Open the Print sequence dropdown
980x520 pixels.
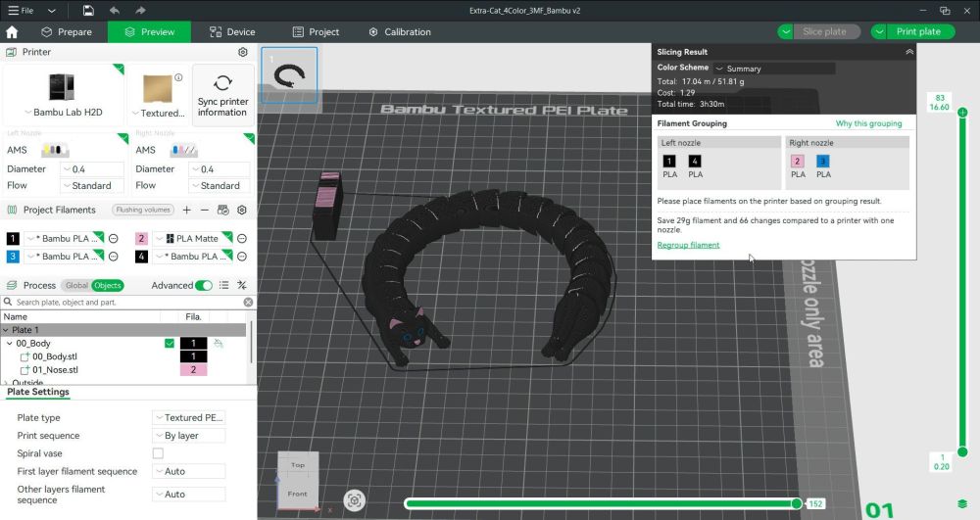click(x=189, y=436)
